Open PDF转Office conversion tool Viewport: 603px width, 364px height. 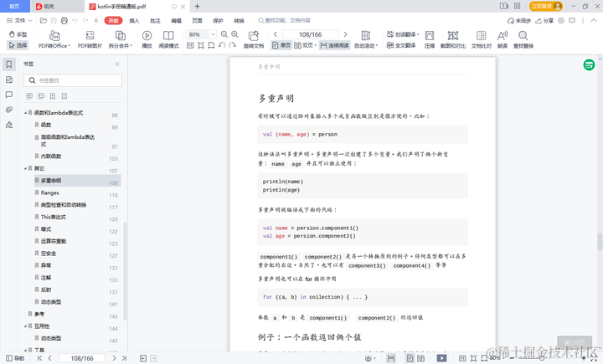click(54, 39)
